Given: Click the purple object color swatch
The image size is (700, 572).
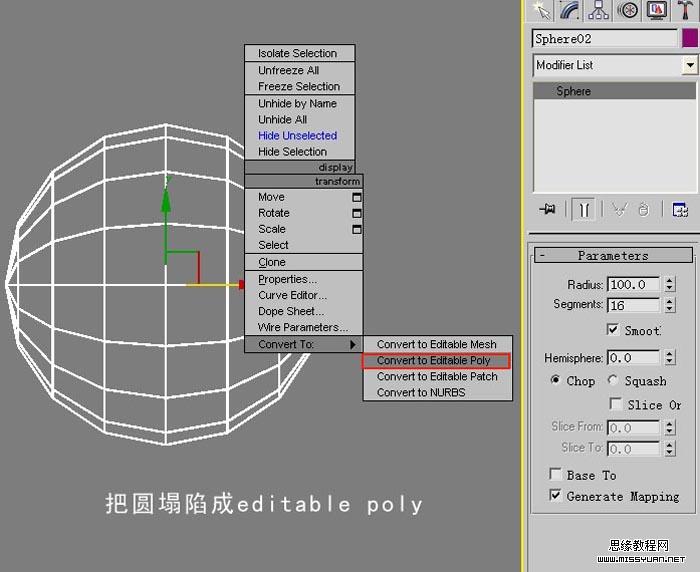Looking at the screenshot, I should pyautogui.click(x=690, y=38).
